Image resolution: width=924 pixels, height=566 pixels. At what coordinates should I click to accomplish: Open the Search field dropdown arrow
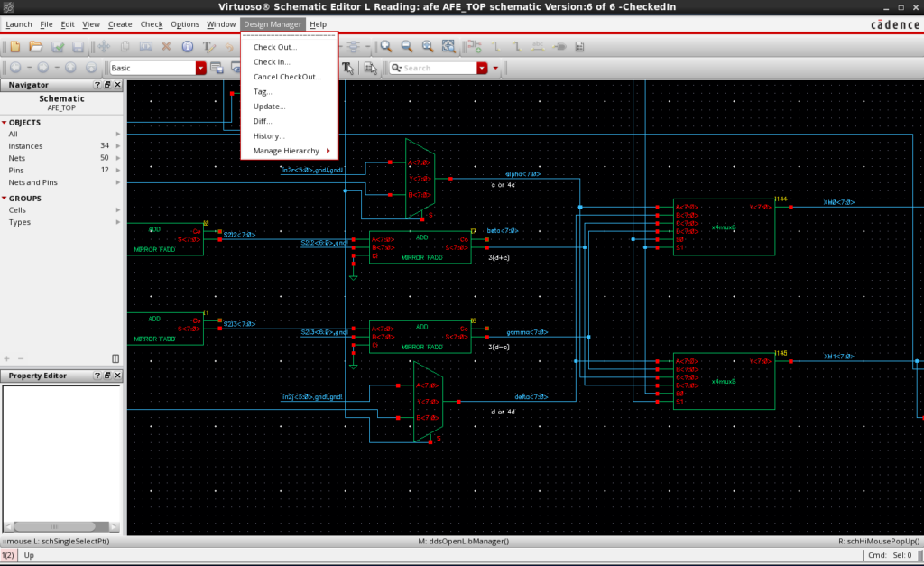[x=482, y=68]
